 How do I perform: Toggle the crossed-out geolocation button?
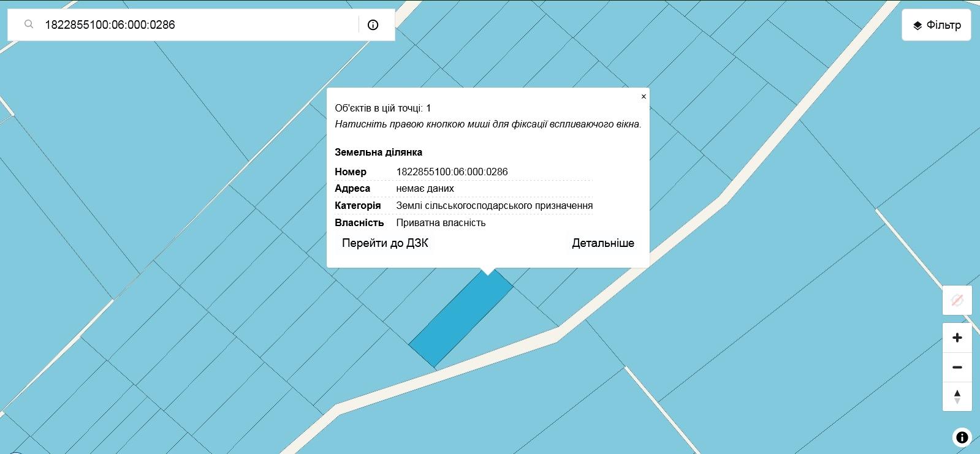tap(957, 300)
